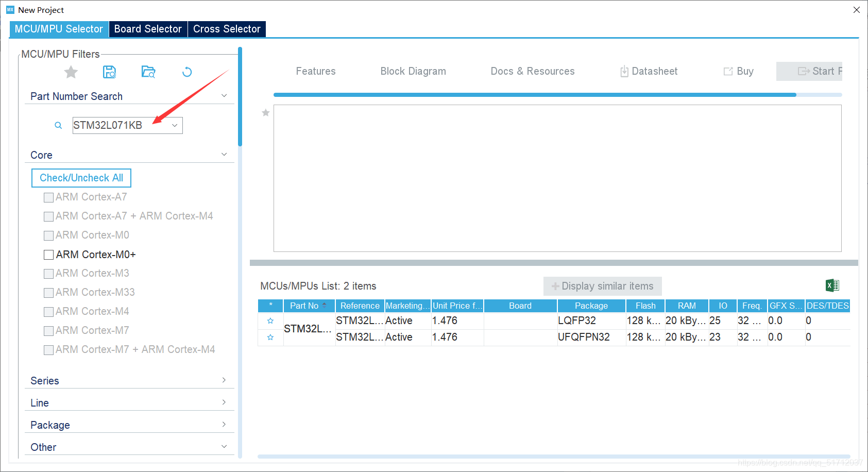Image resolution: width=868 pixels, height=472 pixels.
Task: Click the favorites star icon in filters
Action: tap(71, 72)
